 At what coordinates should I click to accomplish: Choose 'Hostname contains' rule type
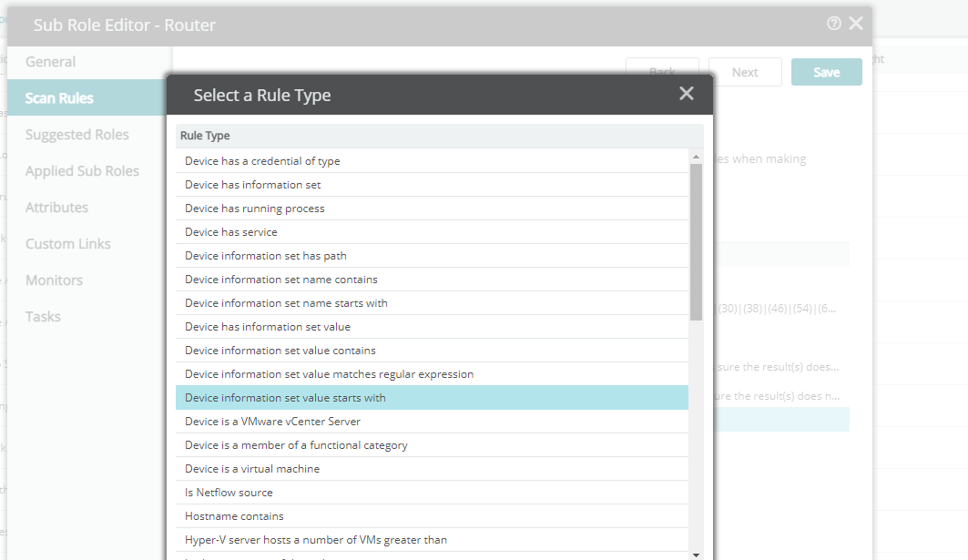pos(433,516)
